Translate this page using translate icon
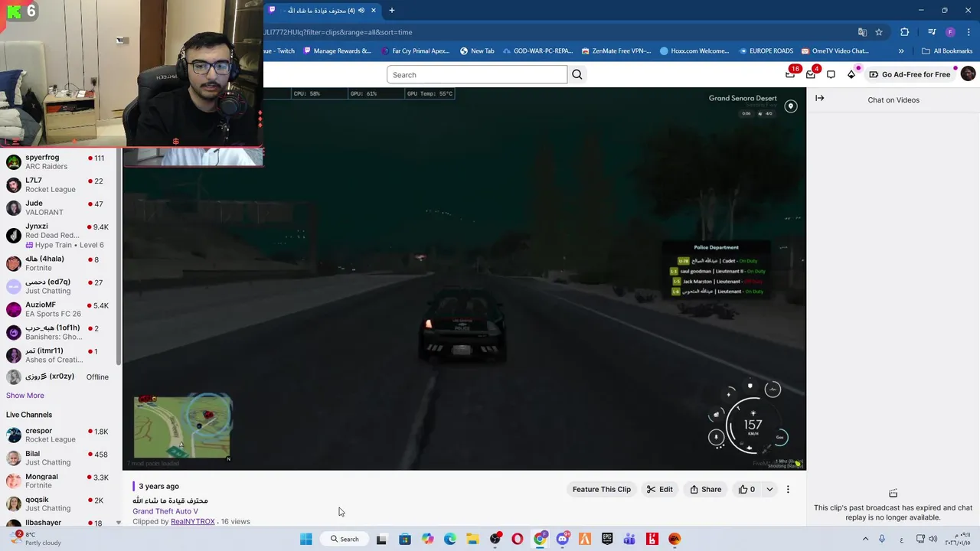The height and width of the screenshot is (551, 980). coord(862,32)
